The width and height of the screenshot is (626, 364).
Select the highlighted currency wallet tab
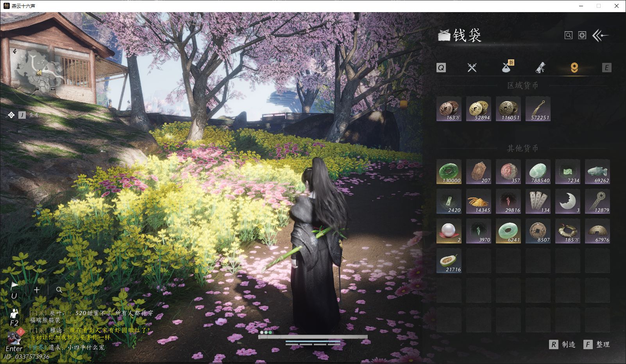point(574,68)
